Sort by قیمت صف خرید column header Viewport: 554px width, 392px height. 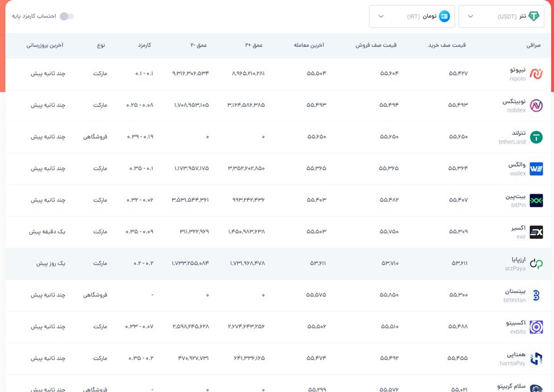coord(447,45)
